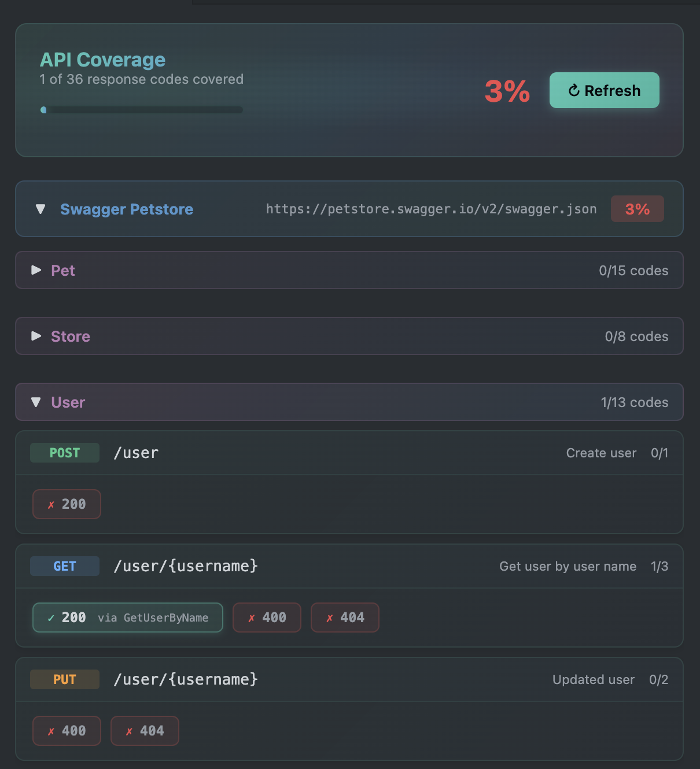
Task: Expand the Store group
Action: (x=36, y=336)
